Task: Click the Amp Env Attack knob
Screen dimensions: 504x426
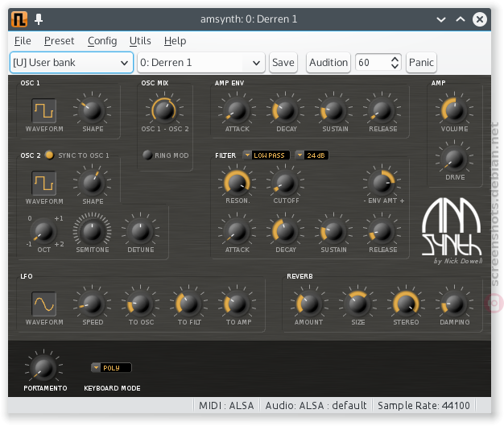Action: point(237,110)
